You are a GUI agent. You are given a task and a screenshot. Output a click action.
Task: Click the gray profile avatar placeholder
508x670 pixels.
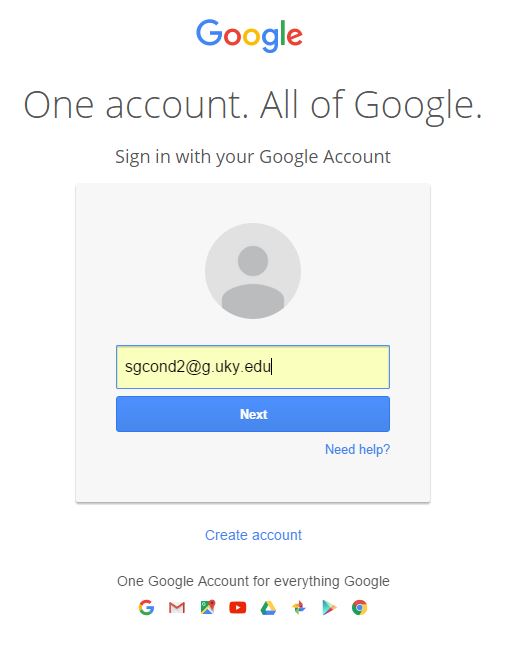tap(253, 271)
